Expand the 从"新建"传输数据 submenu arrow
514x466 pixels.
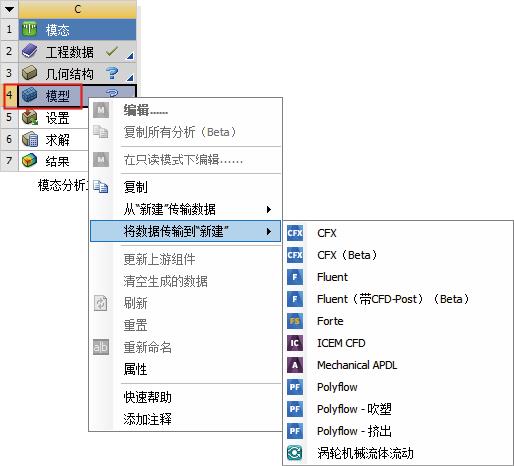point(269,209)
